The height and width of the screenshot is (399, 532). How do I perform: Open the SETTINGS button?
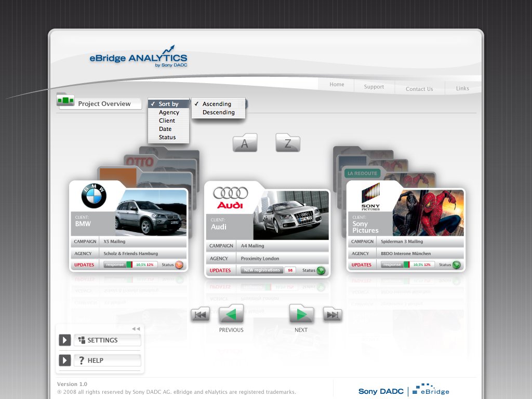click(x=107, y=340)
